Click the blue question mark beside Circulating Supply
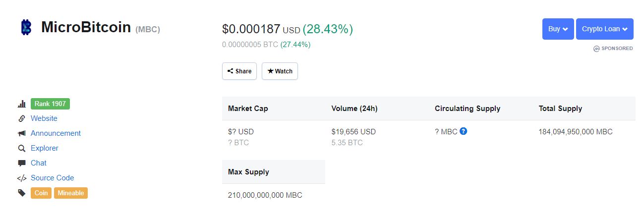 [x=463, y=131]
